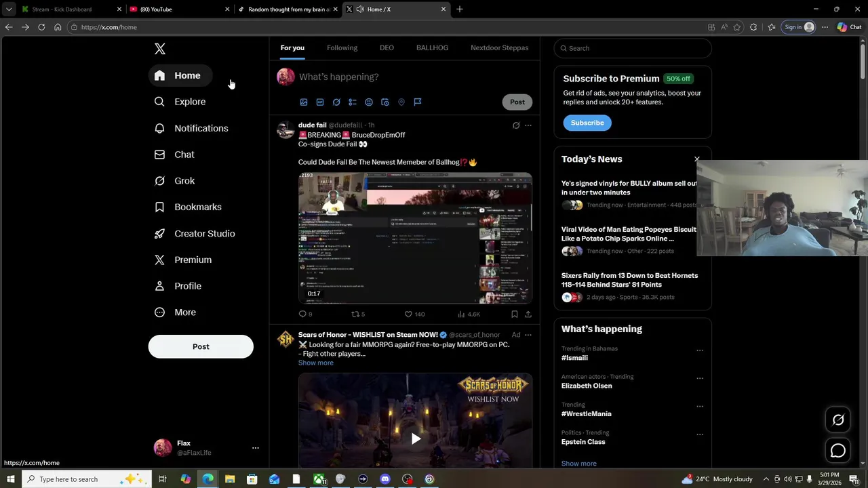Image resolution: width=868 pixels, height=488 pixels.
Task: Click the flag icon in composer toolbar
Action: click(418, 102)
